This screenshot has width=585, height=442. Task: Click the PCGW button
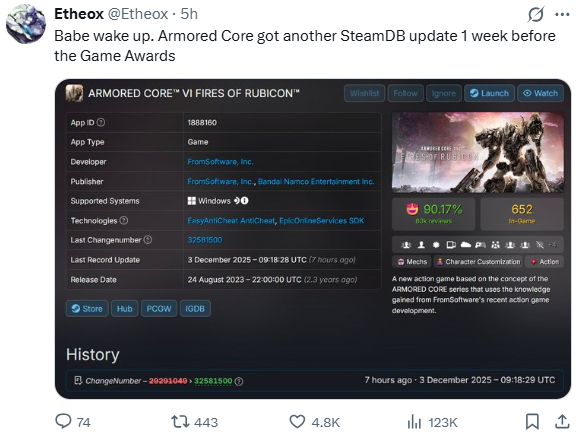point(159,308)
